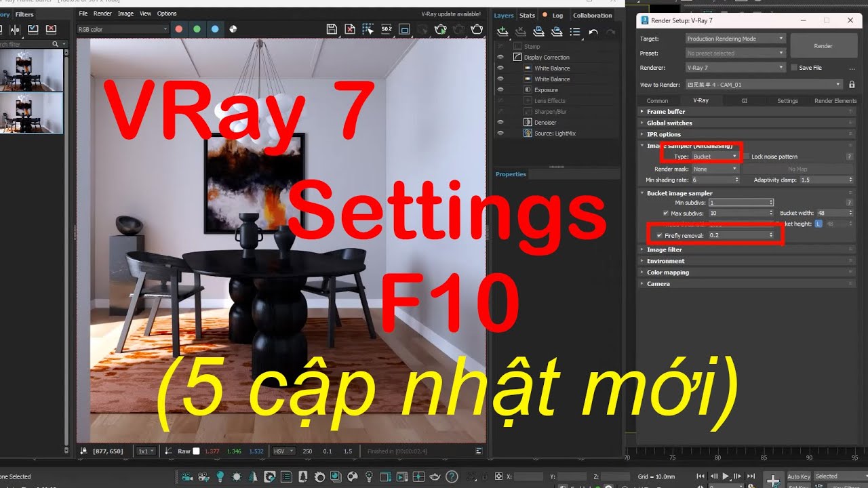Open the Renderer dropdown showing V-Ray 7
Image resolution: width=868 pixels, height=488 pixels.
point(735,68)
